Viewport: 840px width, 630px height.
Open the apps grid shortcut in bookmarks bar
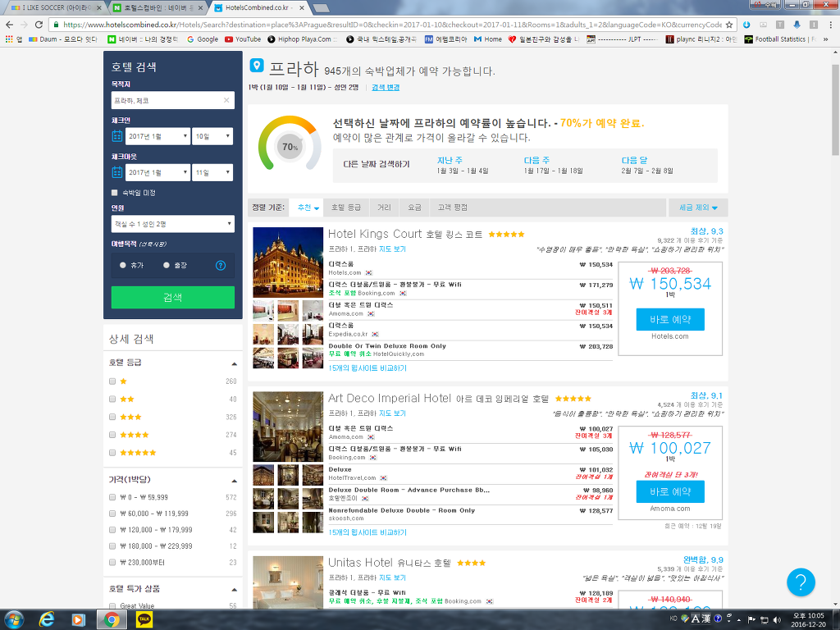tap(13, 39)
